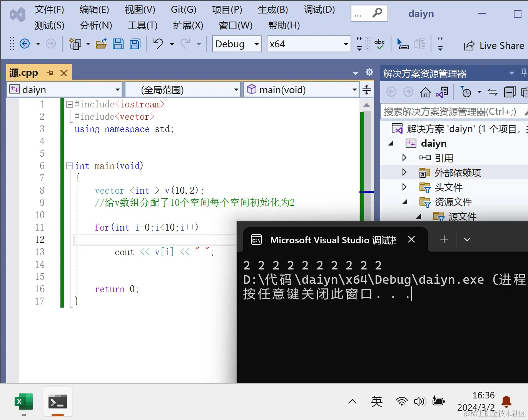The width and height of the screenshot is (528, 420).
Task: Open a new console tab
Action: point(444,239)
